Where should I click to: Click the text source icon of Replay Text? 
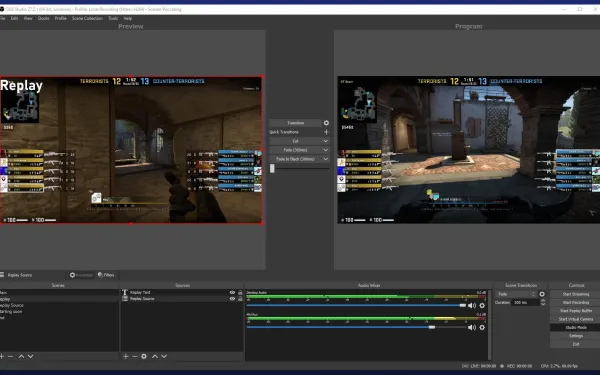click(125, 292)
